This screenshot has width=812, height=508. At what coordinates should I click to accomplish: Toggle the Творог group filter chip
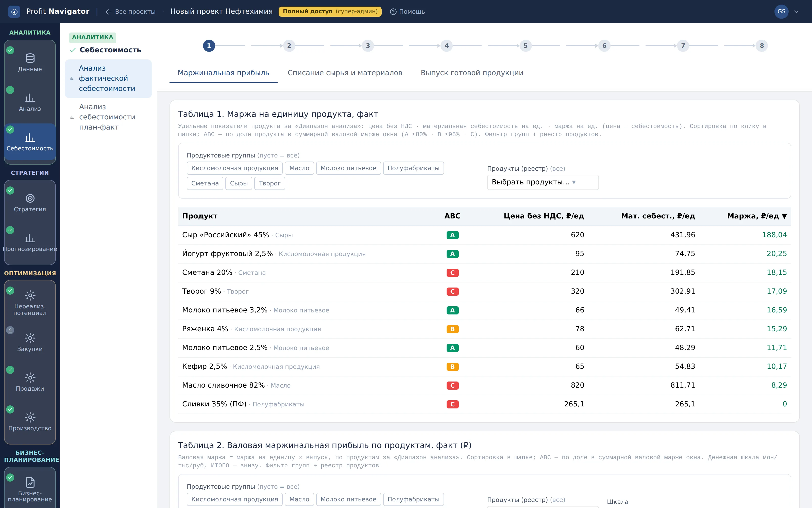point(269,183)
